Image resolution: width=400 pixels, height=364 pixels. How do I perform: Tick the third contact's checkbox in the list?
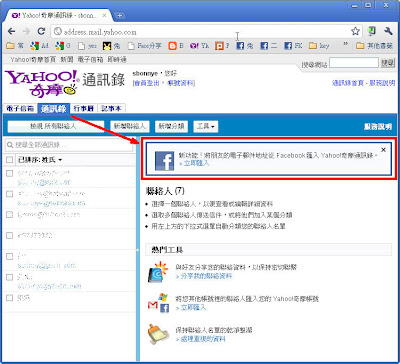point(10,214)
